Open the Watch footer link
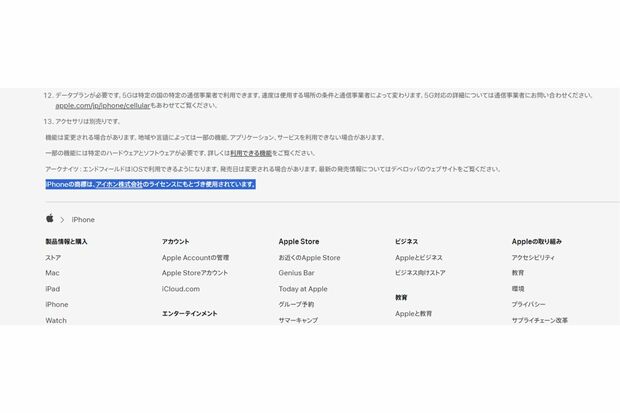The height and width of the screenshot is (413, 620). click(x=56, y=320)
